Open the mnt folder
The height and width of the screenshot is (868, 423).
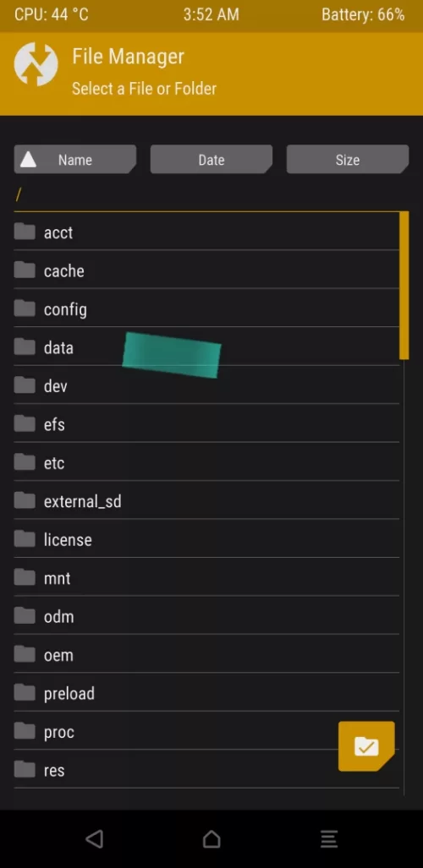click(x=206, y=578)
